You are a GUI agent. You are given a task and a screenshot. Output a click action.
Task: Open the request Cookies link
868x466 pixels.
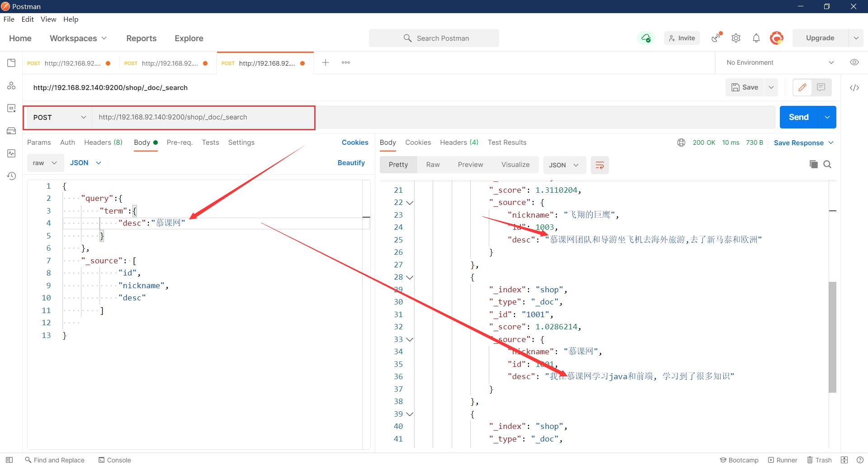(x=355, y=143)
